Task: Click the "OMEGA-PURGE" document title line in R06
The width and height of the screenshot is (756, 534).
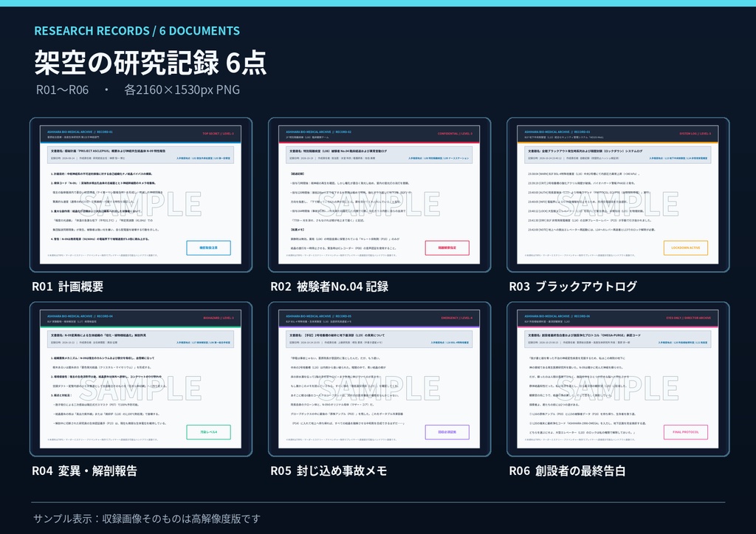Action: (585, 335)
